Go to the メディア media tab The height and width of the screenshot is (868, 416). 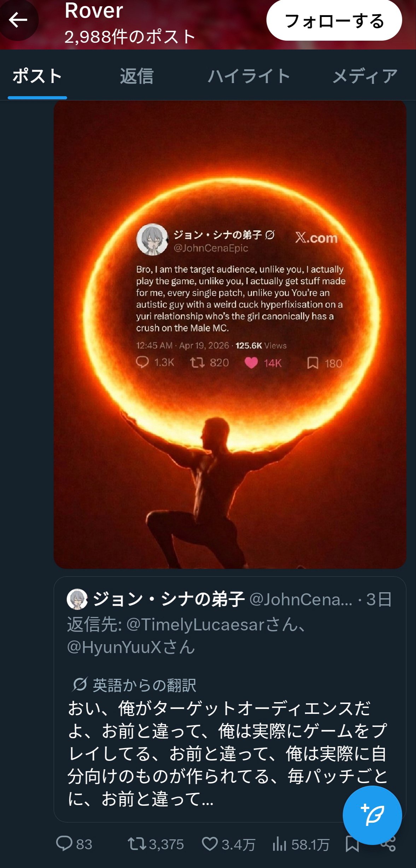(x=365, y=76)
